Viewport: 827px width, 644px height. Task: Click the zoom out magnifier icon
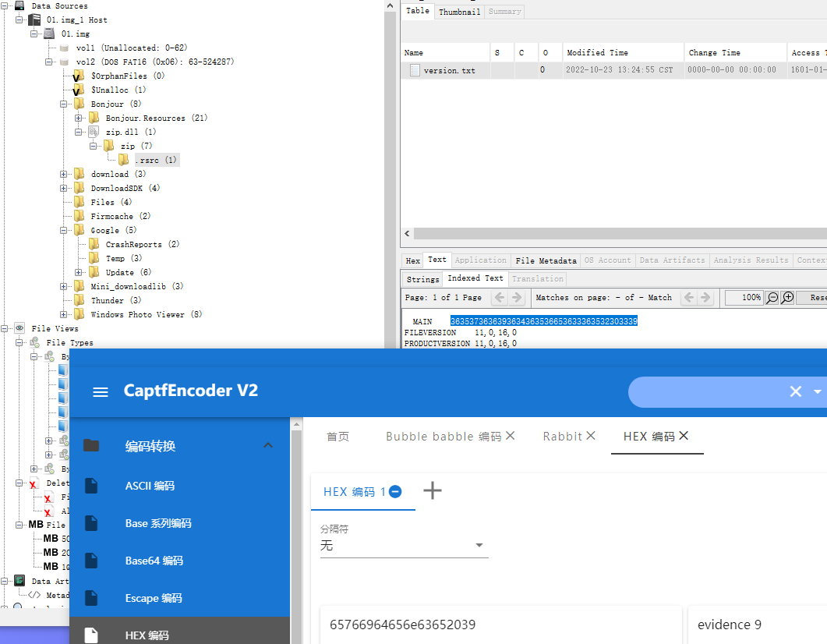[x=772, y=298]
